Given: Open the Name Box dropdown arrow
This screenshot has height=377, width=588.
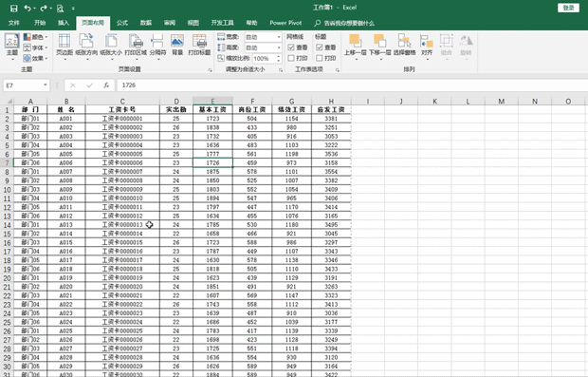Looking at the screenshot, I should (46, 85).
